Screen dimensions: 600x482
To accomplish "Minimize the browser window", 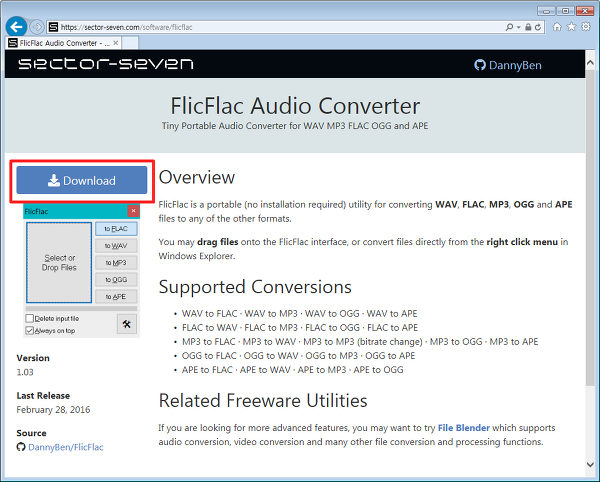I will (546, 11).
